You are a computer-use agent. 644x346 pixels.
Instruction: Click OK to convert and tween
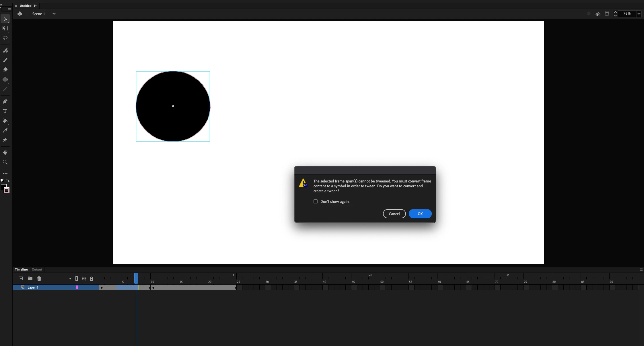420,214
